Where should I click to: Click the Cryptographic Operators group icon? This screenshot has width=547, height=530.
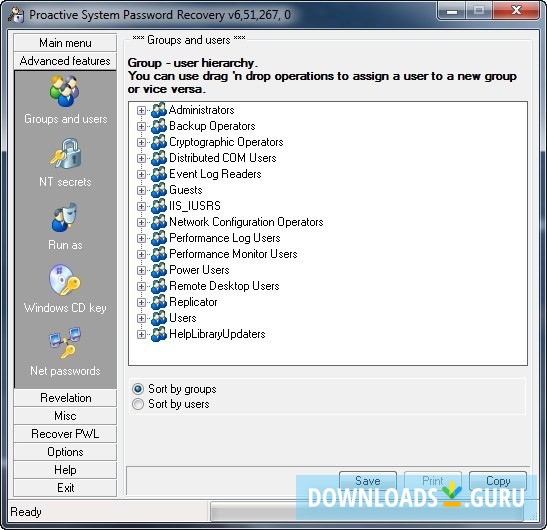pyautogui.click(x=159, y=142)
